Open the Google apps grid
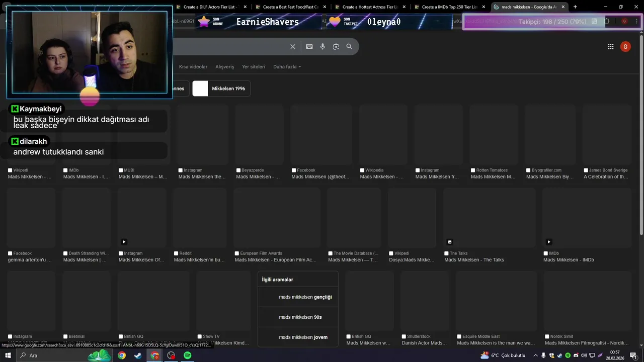The image size is (644, 362). [x=611, y=47]
